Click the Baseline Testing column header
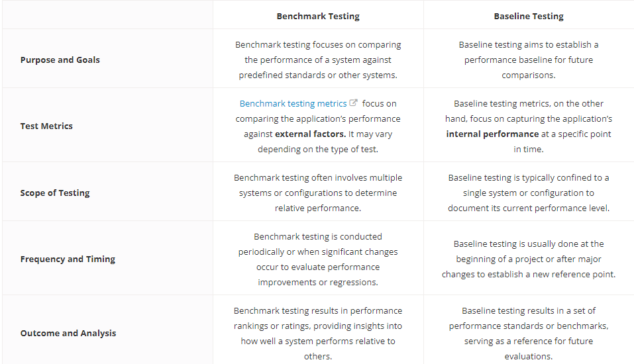Image resolution: width=634 pixels, height=364 pixels. point(529,16)
